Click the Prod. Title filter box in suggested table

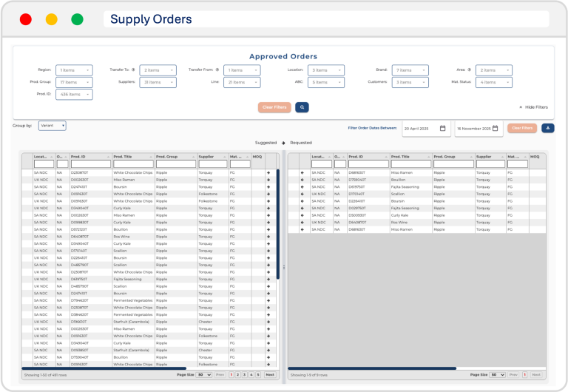pyautogui.click(x=133, y=164)
